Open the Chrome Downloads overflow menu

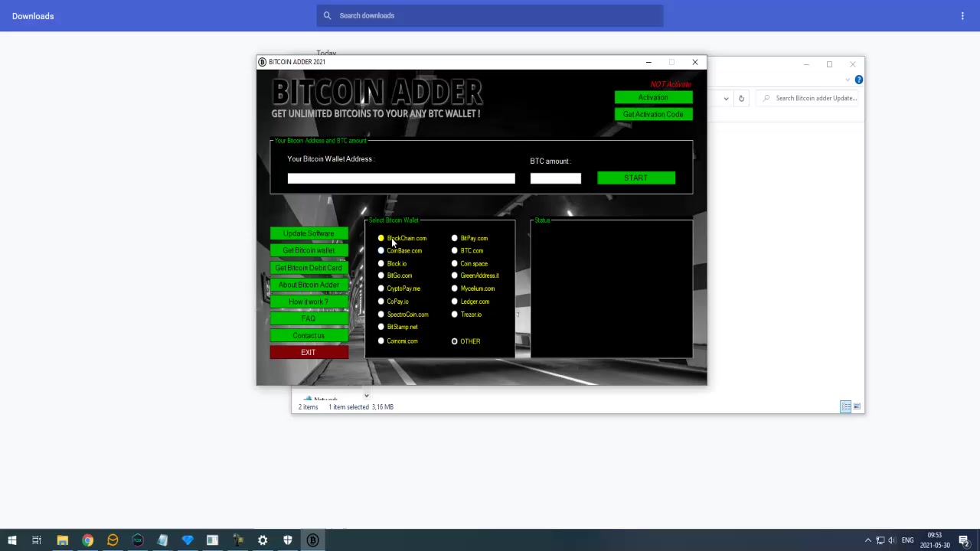962,15
